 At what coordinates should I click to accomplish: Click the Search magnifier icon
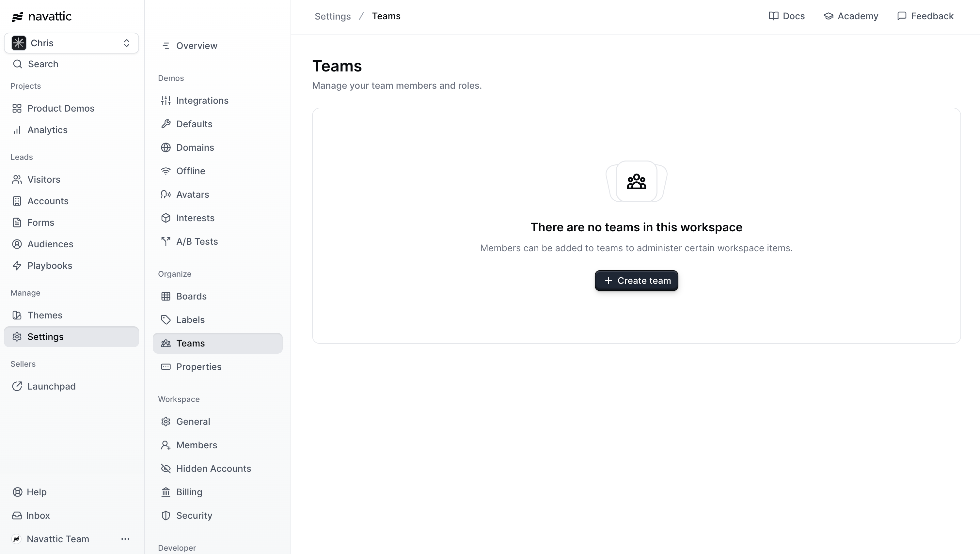[17, 64]
